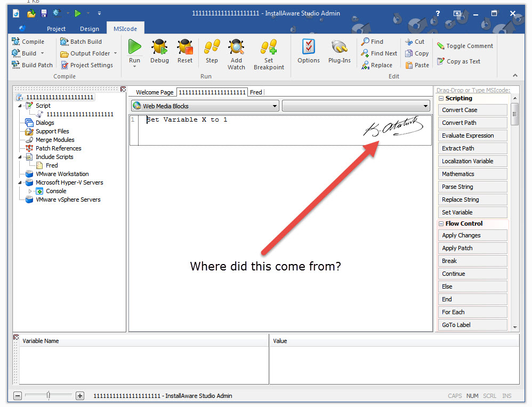The height and width of the screenshot is (407, 532).
Task: Click the Find magnifier icon
Action: tap(365, 42)
